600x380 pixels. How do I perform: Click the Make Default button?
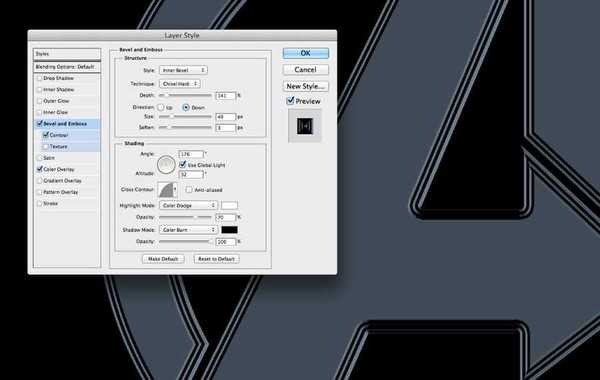[x=163, y=259]
